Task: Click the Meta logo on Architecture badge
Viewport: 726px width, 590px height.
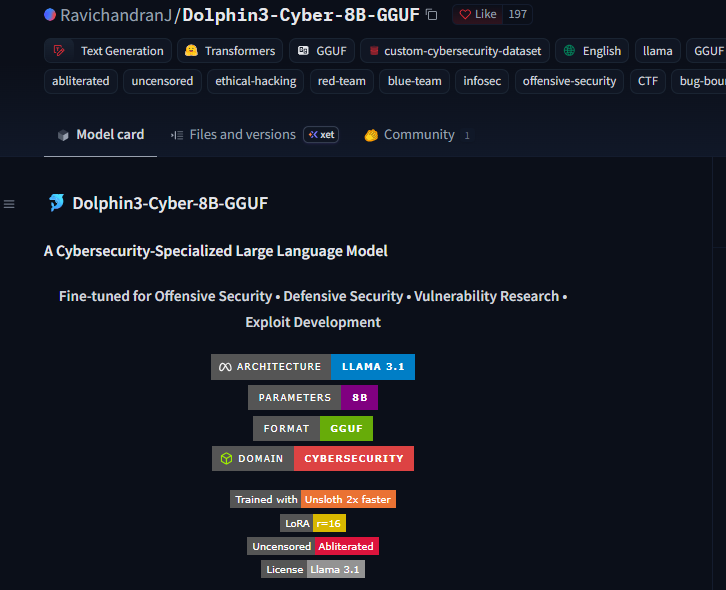Action: (x=225, y=367)
